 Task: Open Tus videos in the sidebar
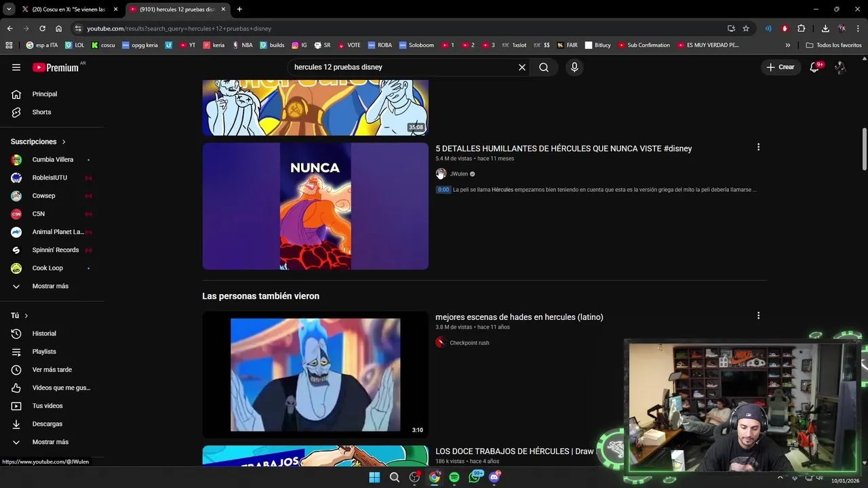(47, 406)
